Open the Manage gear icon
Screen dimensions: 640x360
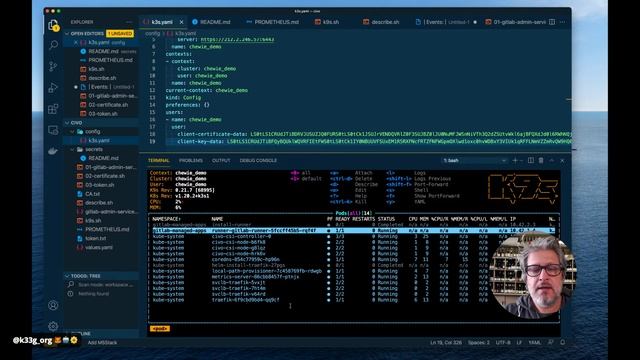[53, 326]
